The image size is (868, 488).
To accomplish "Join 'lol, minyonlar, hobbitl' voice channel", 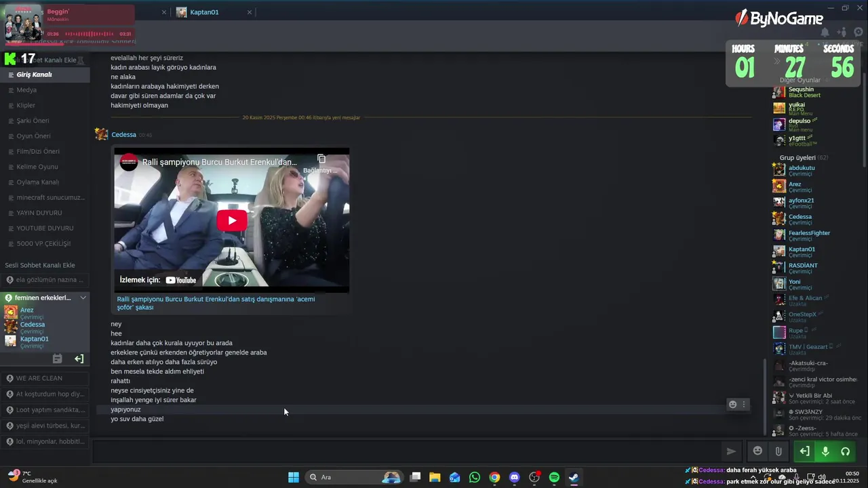I will (x=45, y=441).
